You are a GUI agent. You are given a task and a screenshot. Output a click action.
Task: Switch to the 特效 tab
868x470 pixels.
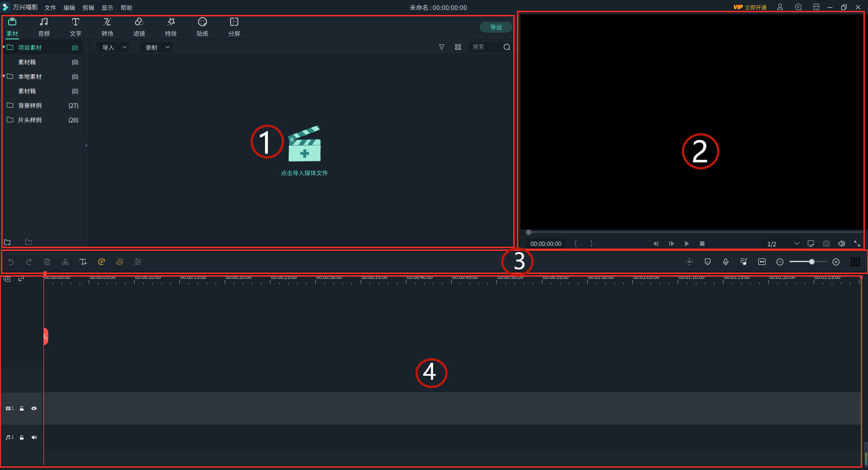point(171,27)
